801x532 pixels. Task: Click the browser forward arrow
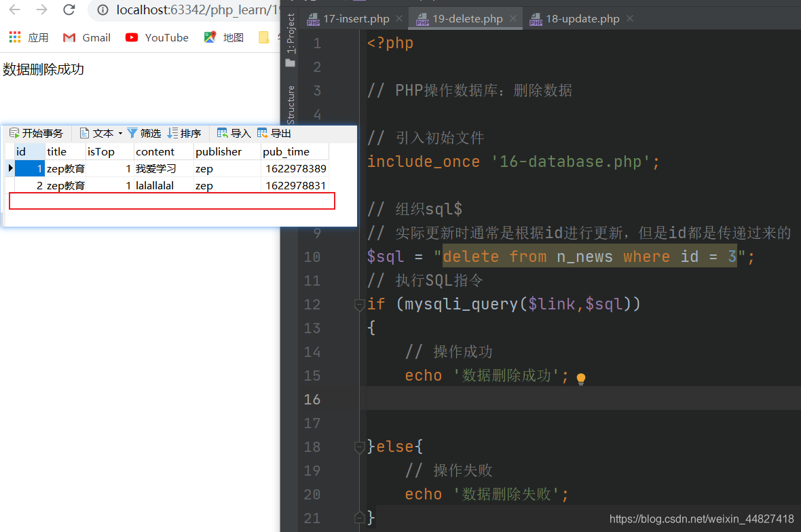(42, 9)
